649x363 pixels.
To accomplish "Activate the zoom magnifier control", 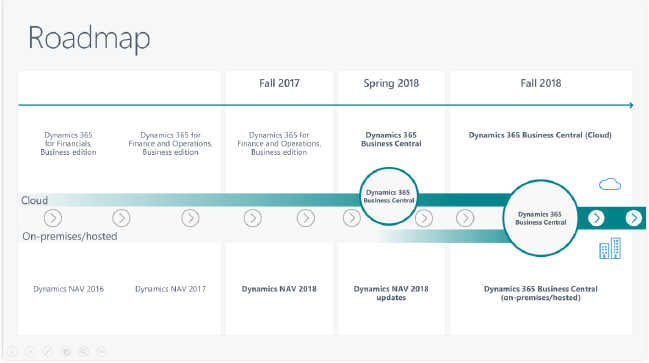I will point(84,352).
